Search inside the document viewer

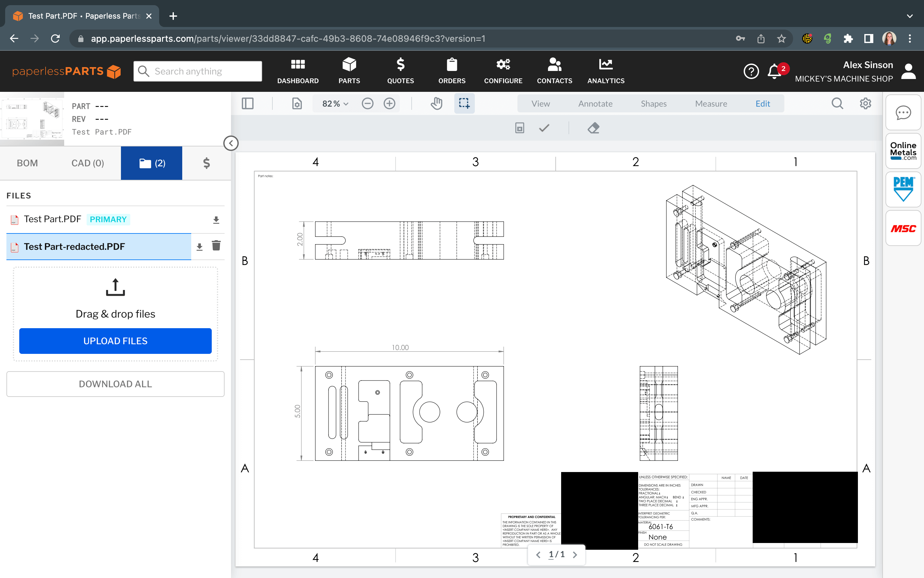(x=837, y=103)
